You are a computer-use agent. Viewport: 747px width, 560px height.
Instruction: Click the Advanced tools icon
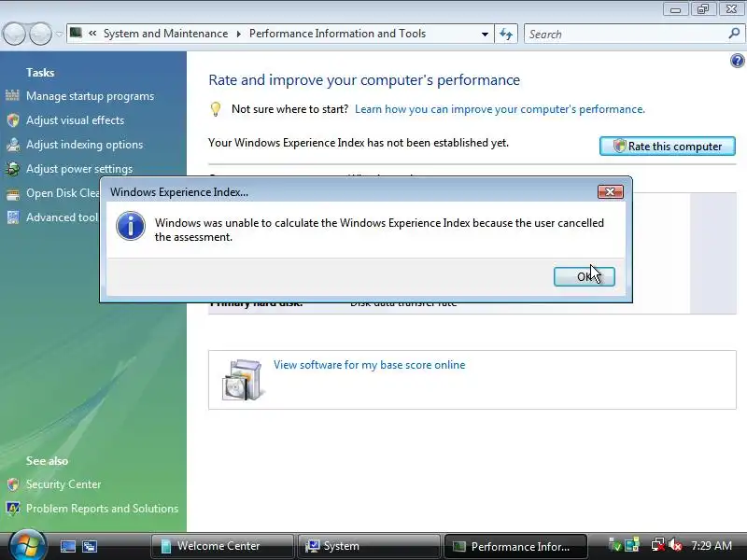tap(13, 217)
